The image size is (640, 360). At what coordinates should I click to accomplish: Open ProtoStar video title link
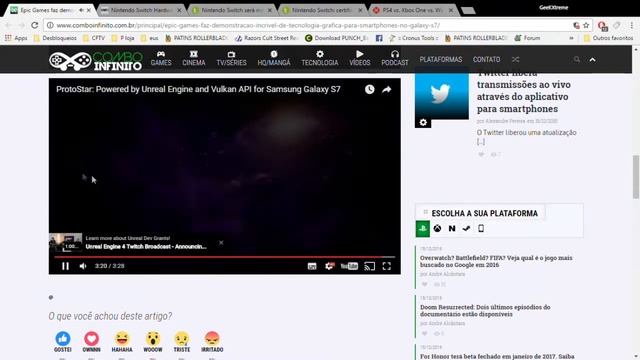click(x=198, y=89)
